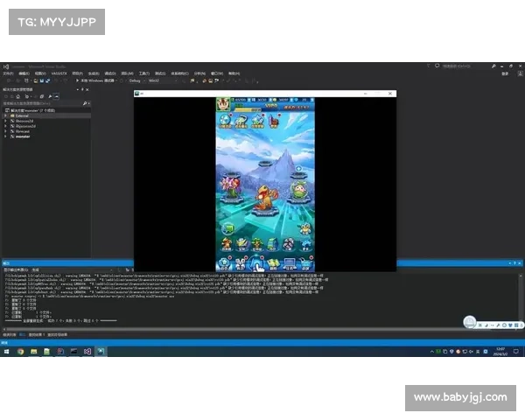This screenshot has width=525, height=420.
Task: Open the Debug configuration dropdown
Action: click(137, 80)
